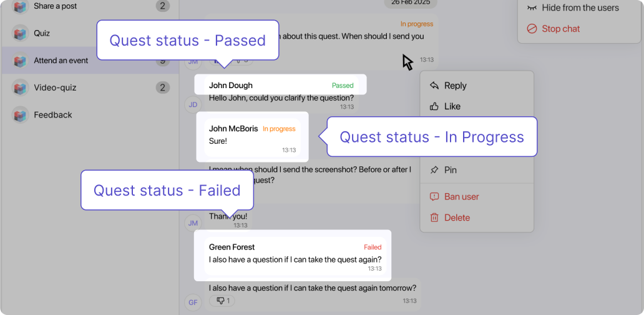This screenshot has height=315, width=644.
Task: Select Stop chat option
Action: coord(560,29)
